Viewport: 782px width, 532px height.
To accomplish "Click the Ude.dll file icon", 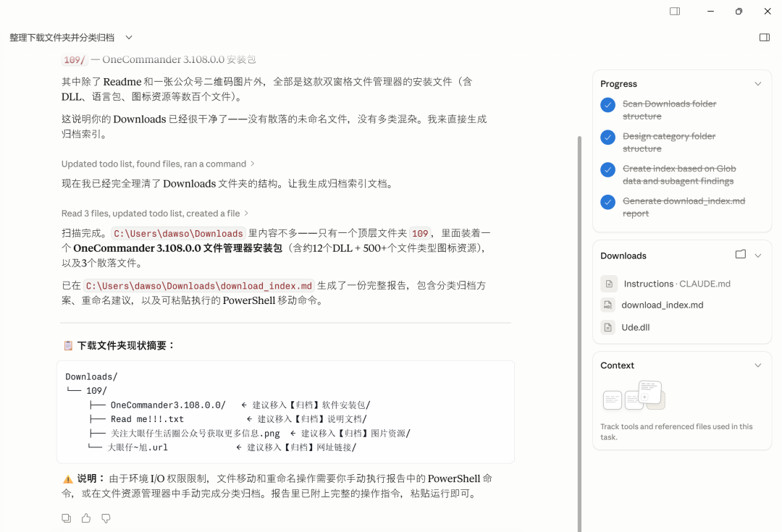I will (x=608, y=328).
